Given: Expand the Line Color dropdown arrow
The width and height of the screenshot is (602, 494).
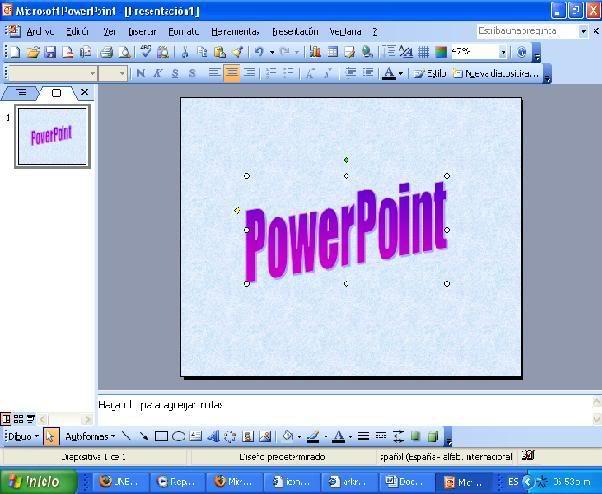Looking at the screenshot, I should [x=326, y=436].
